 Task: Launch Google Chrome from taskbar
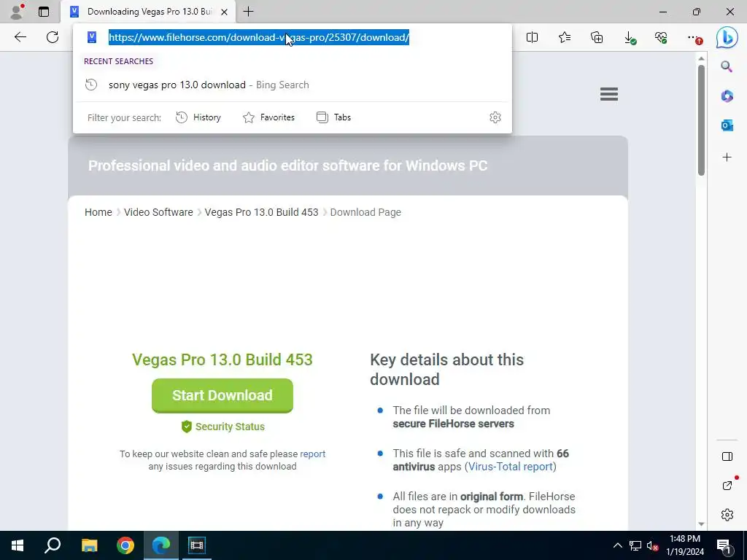pos(125,545)
